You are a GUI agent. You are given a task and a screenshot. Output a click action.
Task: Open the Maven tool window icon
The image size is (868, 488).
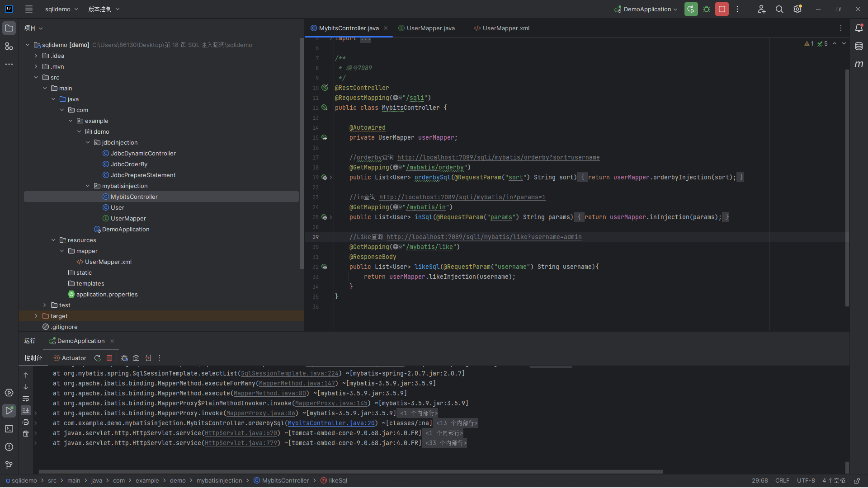859,64
